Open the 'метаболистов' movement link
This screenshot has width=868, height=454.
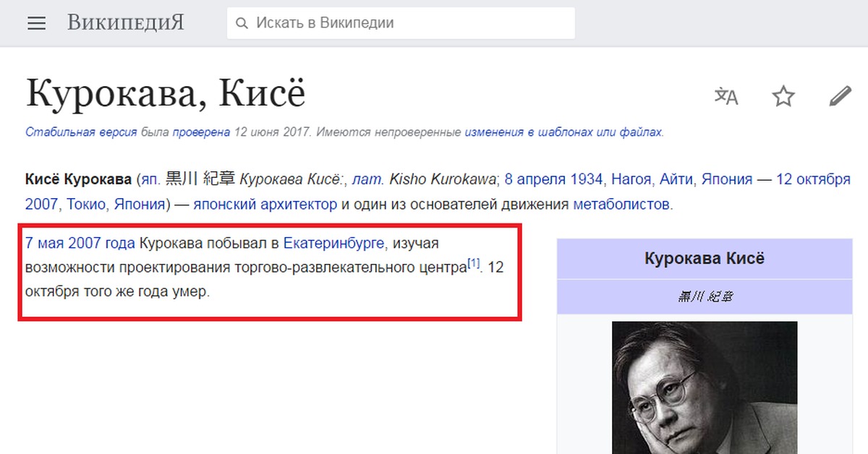coord(621,204)
